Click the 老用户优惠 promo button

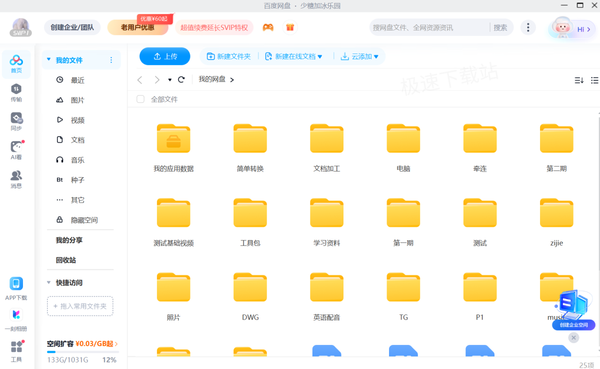pyautogui.click(x=138, y=27)
